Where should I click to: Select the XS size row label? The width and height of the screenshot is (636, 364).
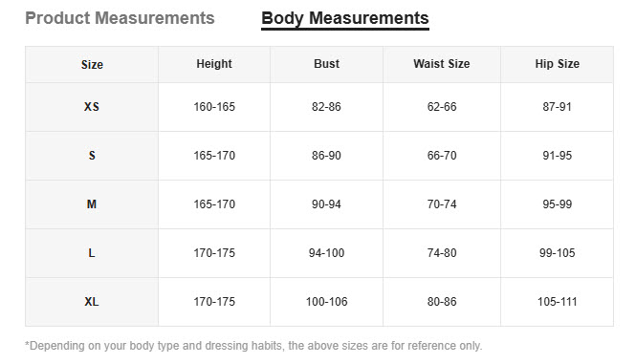click(92, 107)
